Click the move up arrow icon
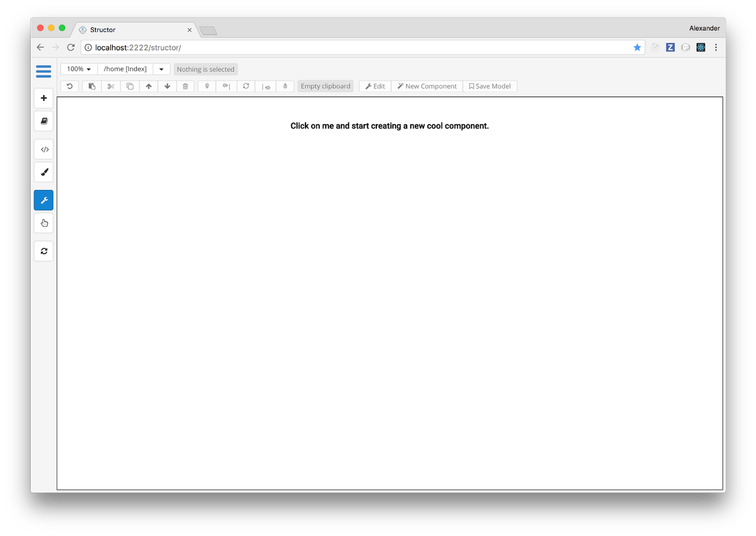The width and height of the screenshot is (756, 536). (149, 86)
